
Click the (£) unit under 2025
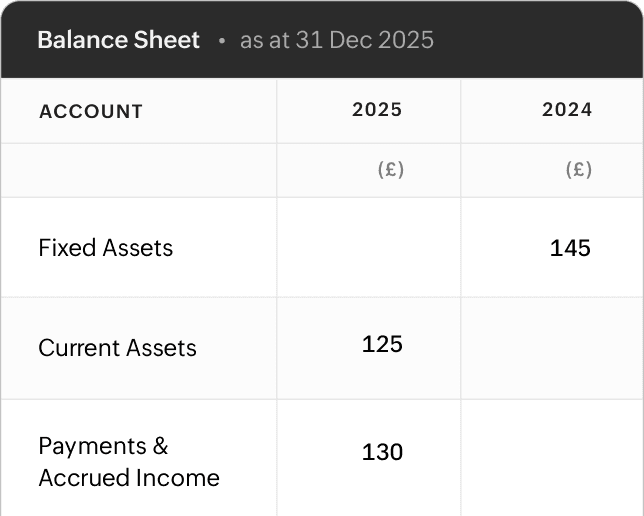390,170
